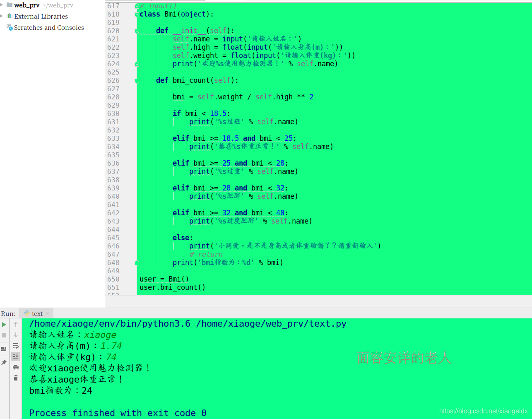Click the fold marker beside line 617 comment

[137, 6]
